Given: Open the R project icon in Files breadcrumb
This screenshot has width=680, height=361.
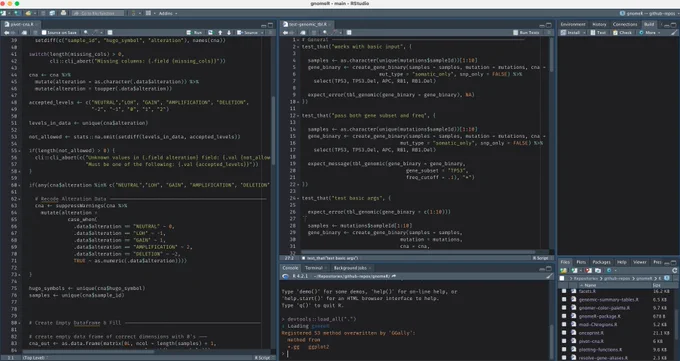Looking at the screenshot, I should tap(667, 278).
